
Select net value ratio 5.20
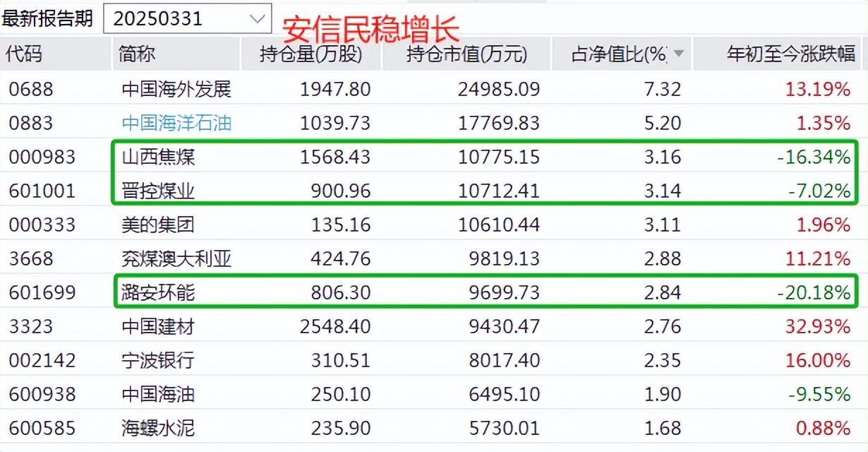[662, 123]
